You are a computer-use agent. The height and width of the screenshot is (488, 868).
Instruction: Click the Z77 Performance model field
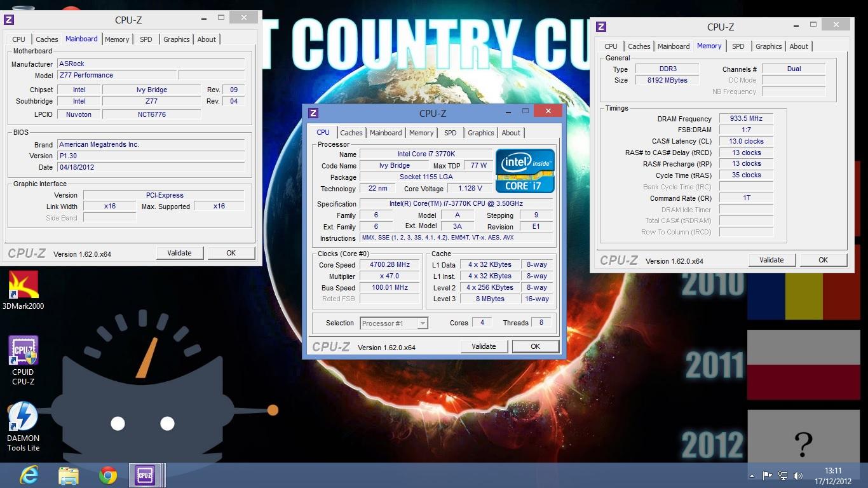coord(117,75)
